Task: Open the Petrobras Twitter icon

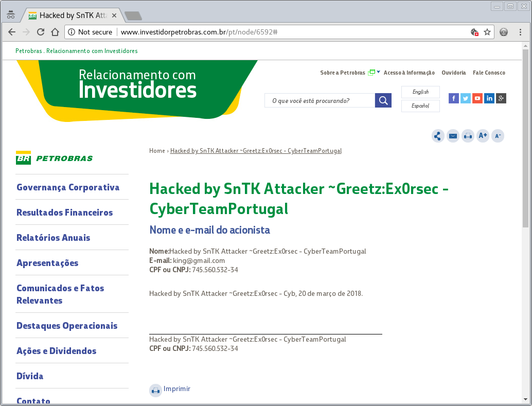Action: point(466,98)
